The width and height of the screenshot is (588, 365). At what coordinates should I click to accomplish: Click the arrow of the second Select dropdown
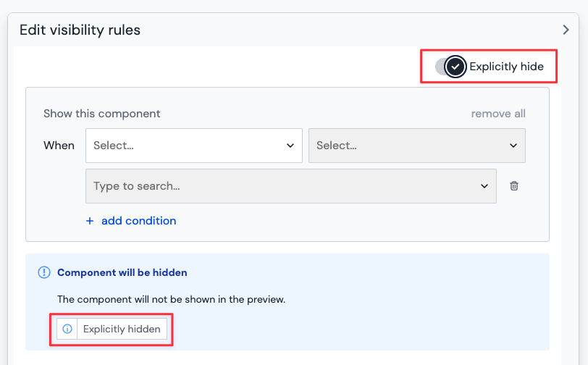point(513,146)
